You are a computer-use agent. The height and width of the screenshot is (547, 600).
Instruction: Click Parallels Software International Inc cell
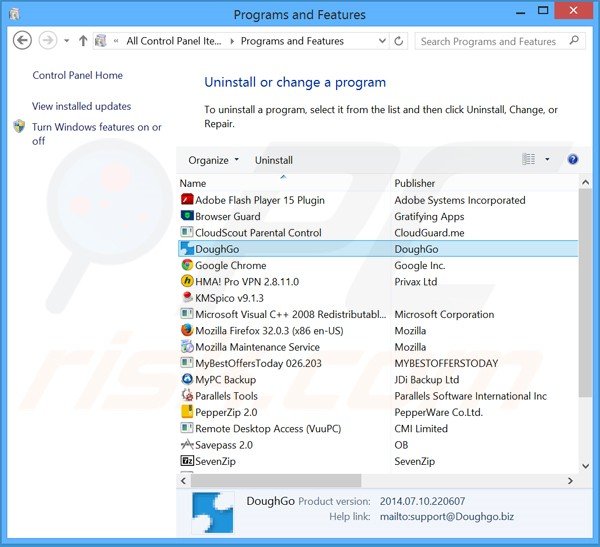pyautogui.click(x=470, y=396)
